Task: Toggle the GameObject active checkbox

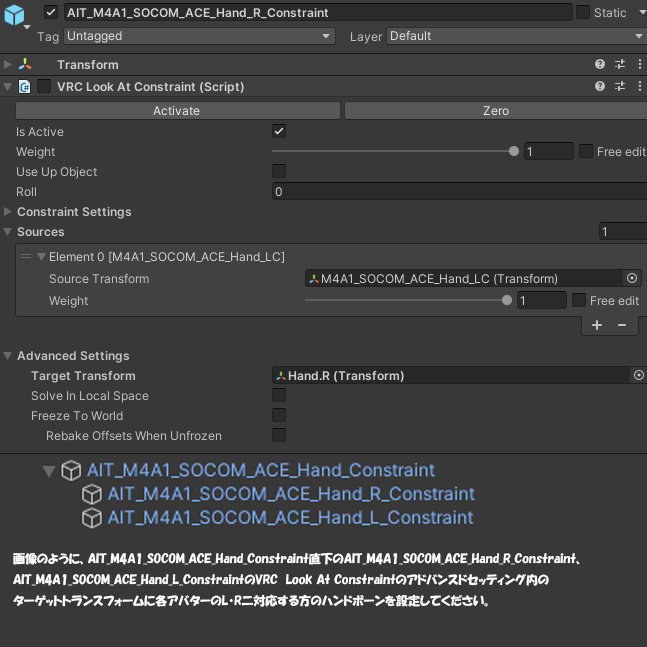Action: (51, 12)
